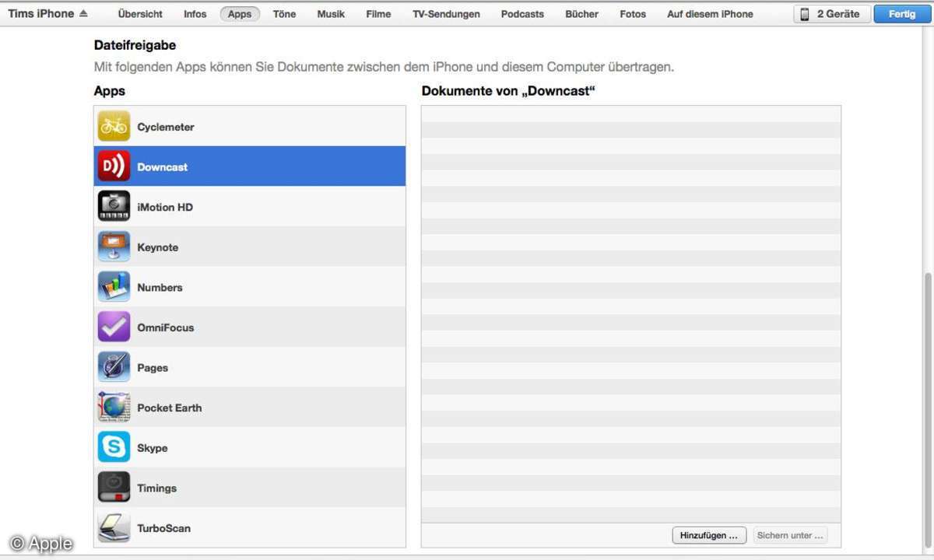The height and width of the screenshot is (560, 934).
Task: Click the red Downcast app icon
Action: pyautogui.click(x=114, y=166)
